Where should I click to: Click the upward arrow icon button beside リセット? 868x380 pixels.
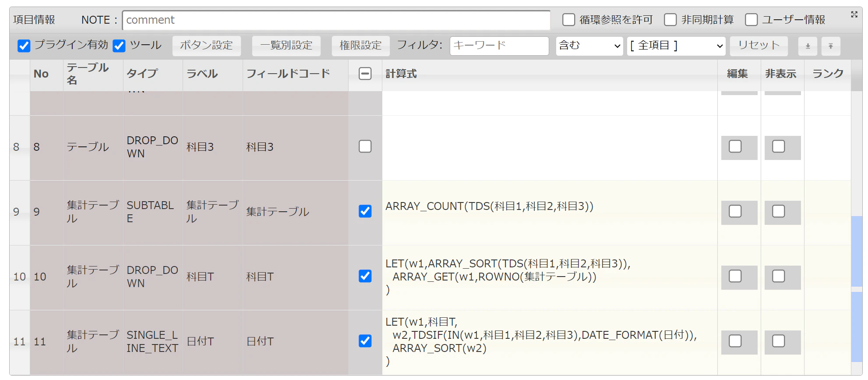(831, 46)
